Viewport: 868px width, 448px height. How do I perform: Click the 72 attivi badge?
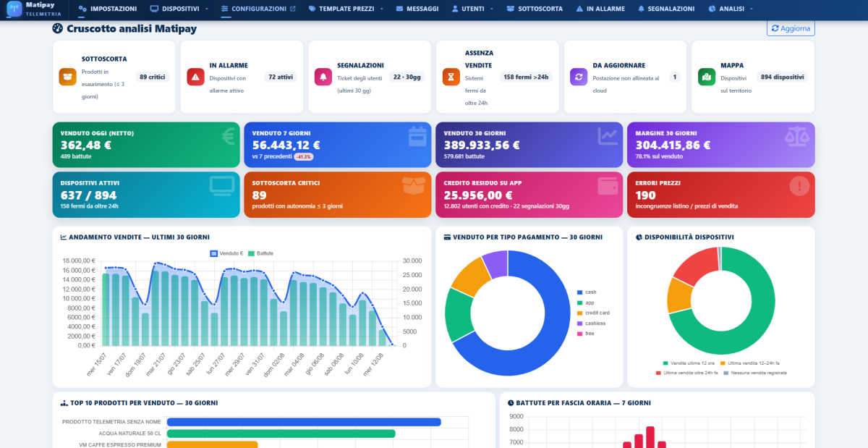pyautogui.click(x=280, y=77)
